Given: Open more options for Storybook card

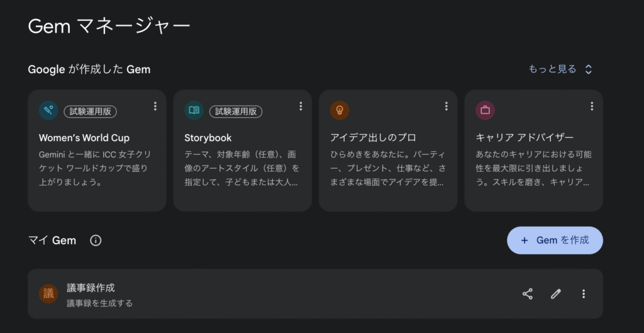Looking at the screenshot, I should [x=301, y=106].
